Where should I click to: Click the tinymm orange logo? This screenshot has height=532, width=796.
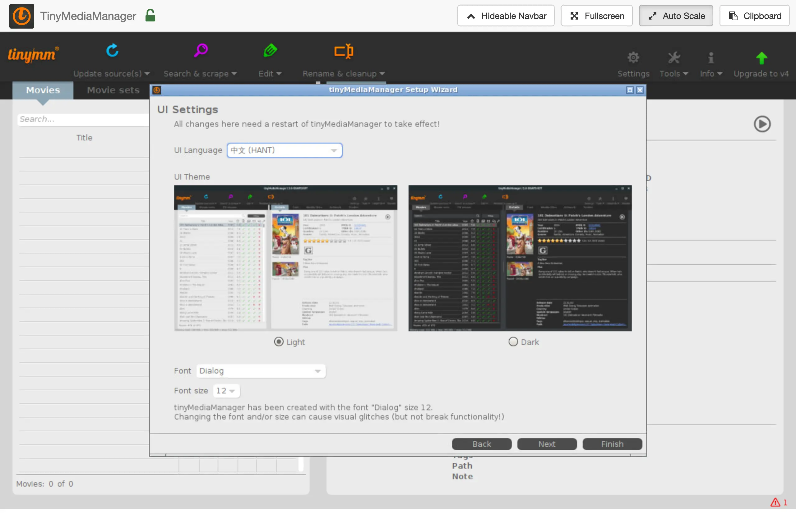[x=33, y=54]
